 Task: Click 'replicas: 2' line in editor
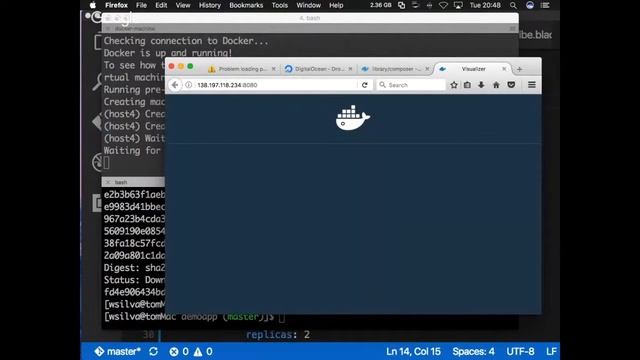tap(278, 335)
